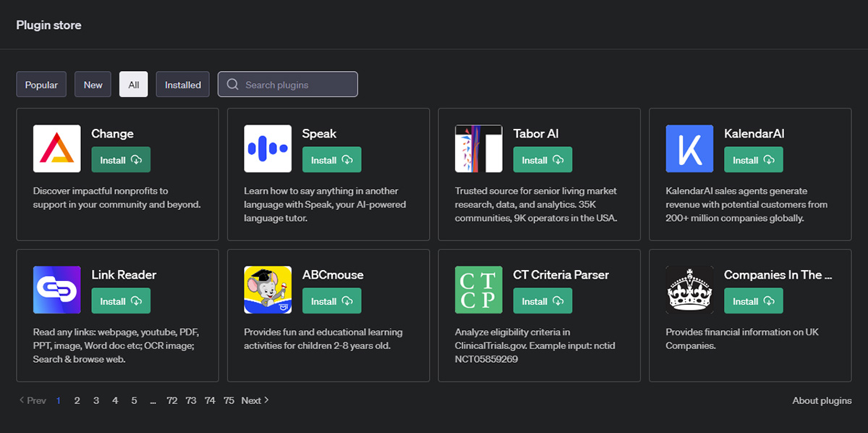Open the About plugins link

(822, 400)
